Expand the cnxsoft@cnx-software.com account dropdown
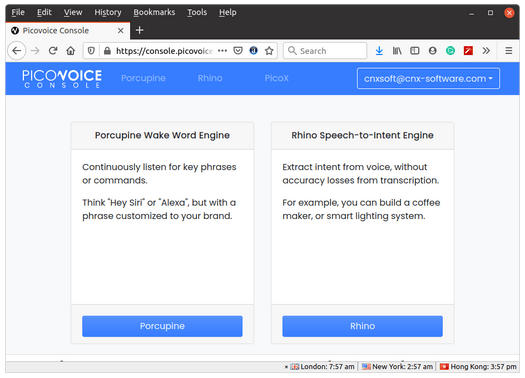 click(428, 79)
